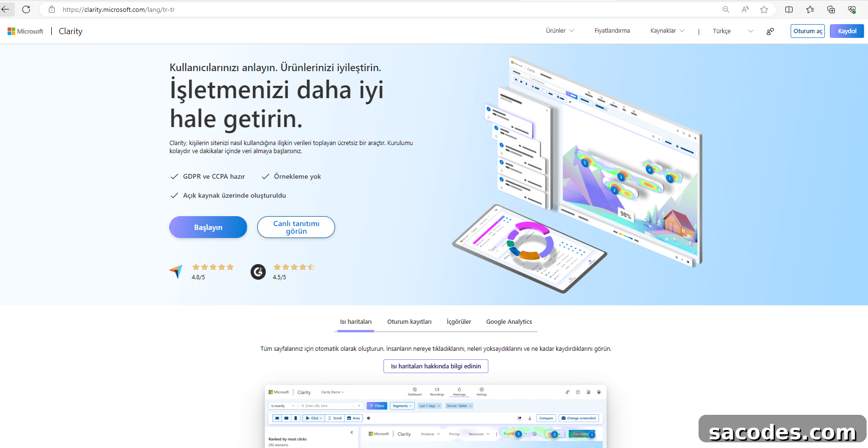Open the Fiyatlandırma page
Viewport: 868px width, 448px height.
click(x=612, y=31)
